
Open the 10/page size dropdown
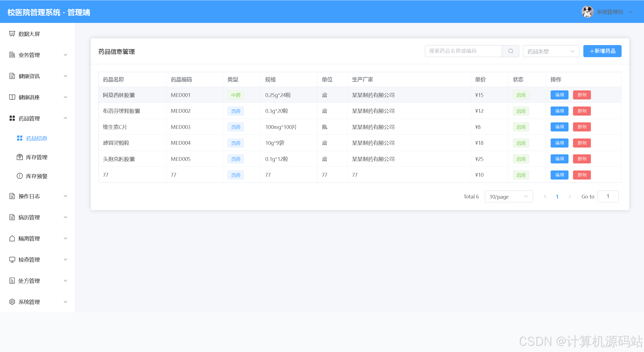tap(509, 196)
